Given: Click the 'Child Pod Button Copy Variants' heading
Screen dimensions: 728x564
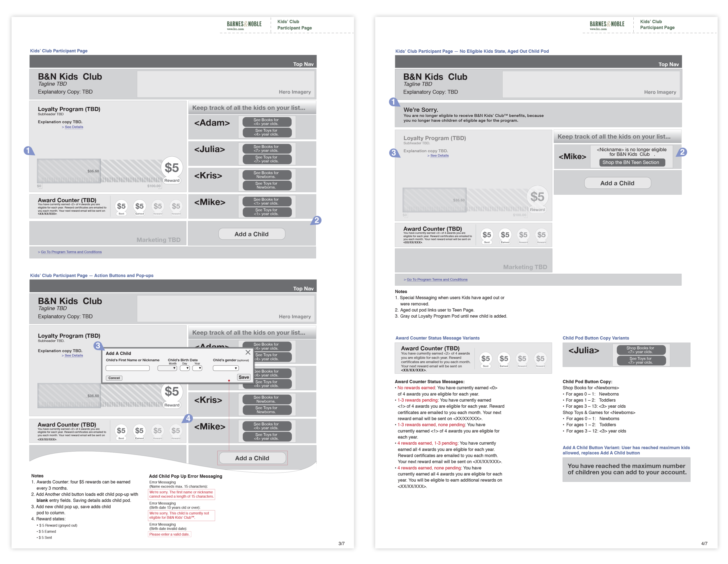Looking at the screenshot, I should pos(596,338).
